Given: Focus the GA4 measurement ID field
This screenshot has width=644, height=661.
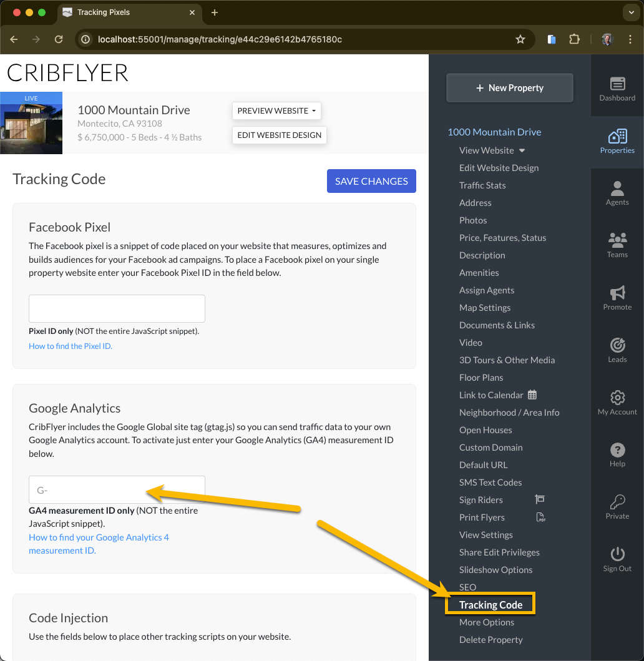Looking at the screenshot, I should (x=117, y=489).
